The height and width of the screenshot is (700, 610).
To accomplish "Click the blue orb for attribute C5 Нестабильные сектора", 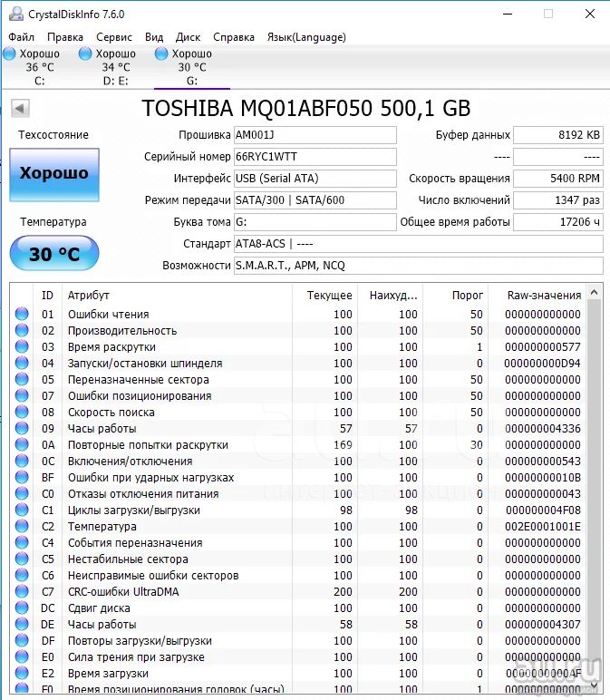I will pyautogui.click(x=22, y=559).
